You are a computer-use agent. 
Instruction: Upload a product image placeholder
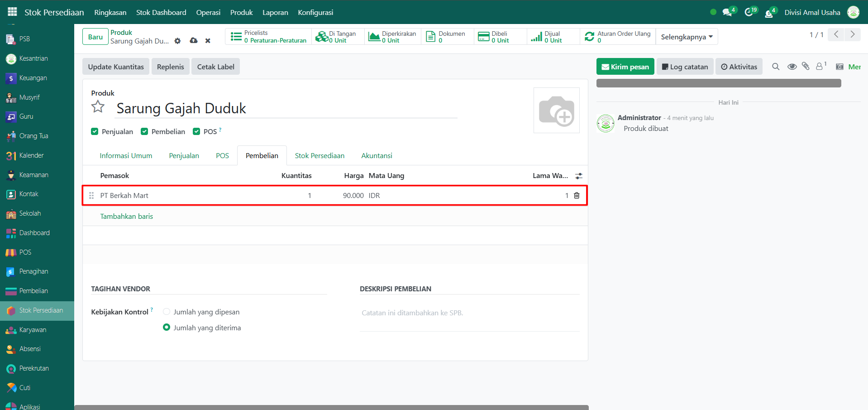(556, 111)
